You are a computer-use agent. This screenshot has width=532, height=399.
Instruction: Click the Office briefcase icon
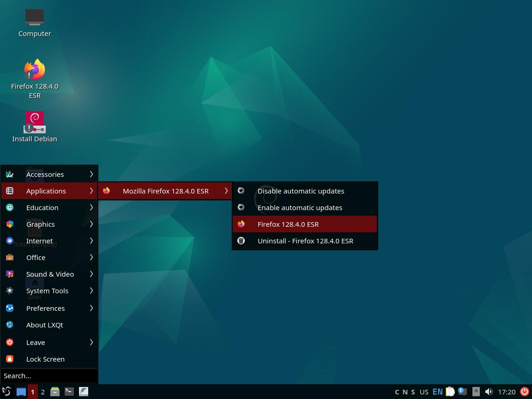pos(10,257)
